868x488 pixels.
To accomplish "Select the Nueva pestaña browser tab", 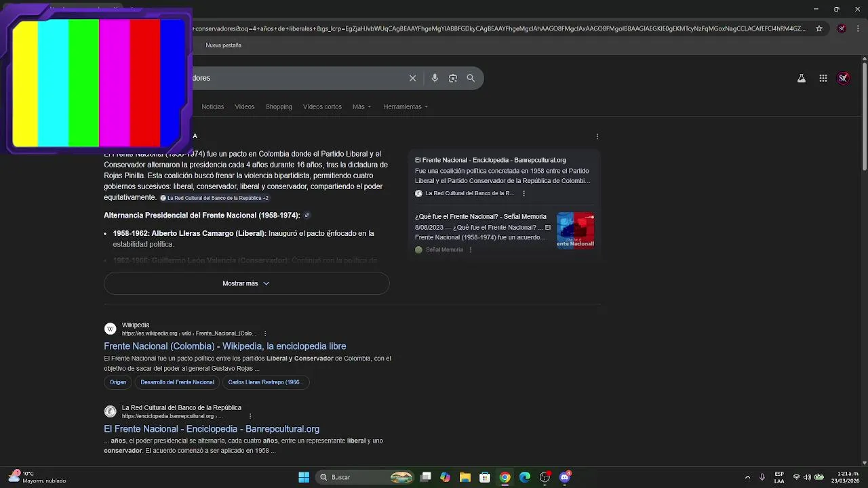I will [224, 45].
